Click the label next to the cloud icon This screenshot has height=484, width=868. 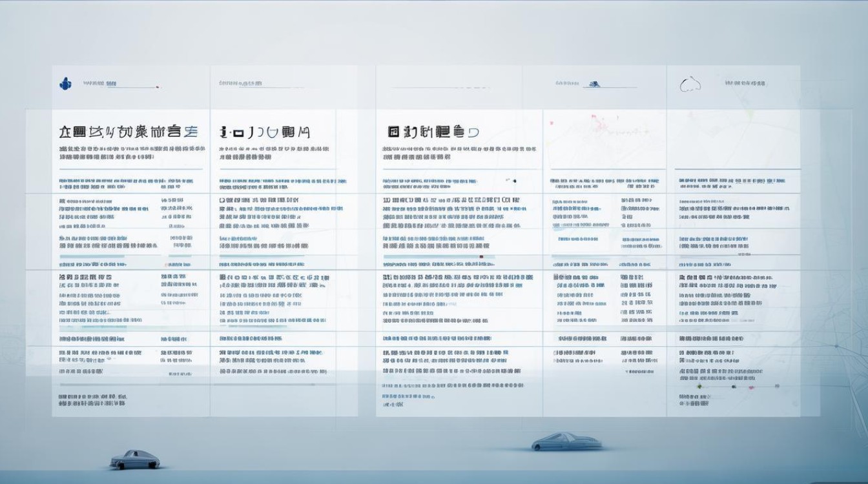(744, 83)
